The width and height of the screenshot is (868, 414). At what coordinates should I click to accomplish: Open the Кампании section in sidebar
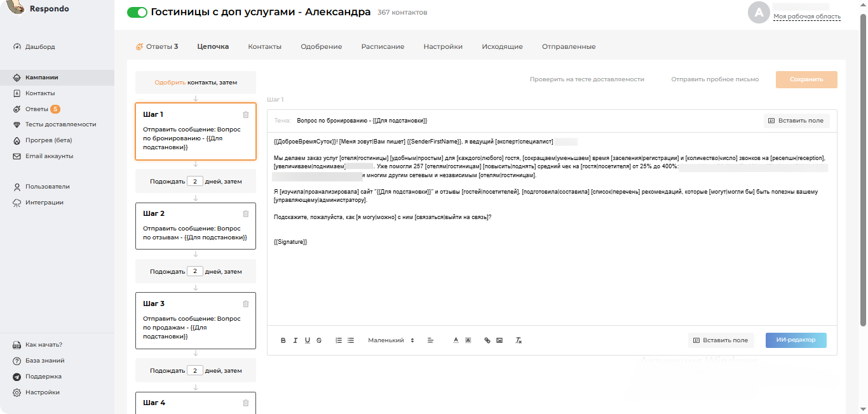[42, 77]
